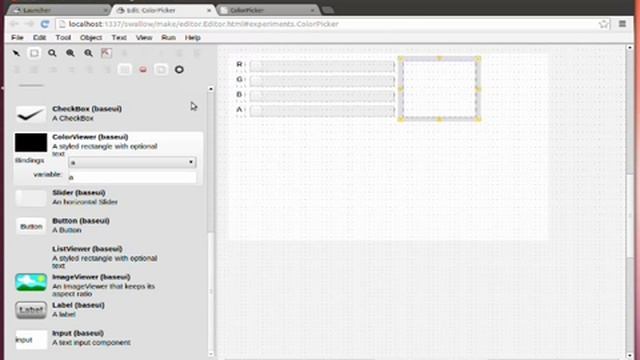Pick the ImageViewer landscape thumbnail
Image resolution: width=640 pixels, height=360 pixels.
tap(31, 282)
